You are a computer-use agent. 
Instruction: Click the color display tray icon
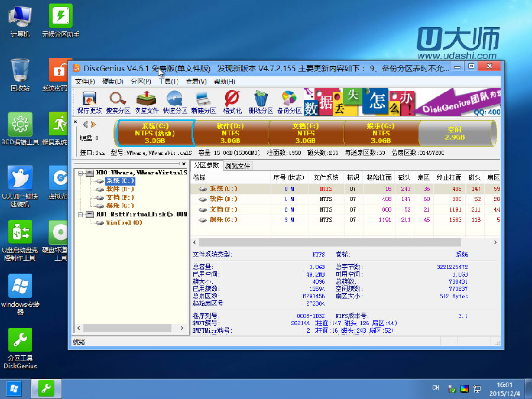pos(464,389)
